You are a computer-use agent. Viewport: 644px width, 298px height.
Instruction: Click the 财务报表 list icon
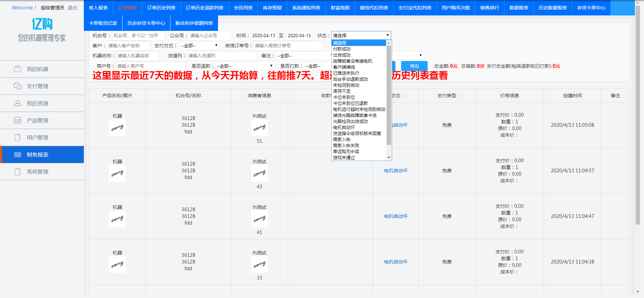tap(17, 155)
